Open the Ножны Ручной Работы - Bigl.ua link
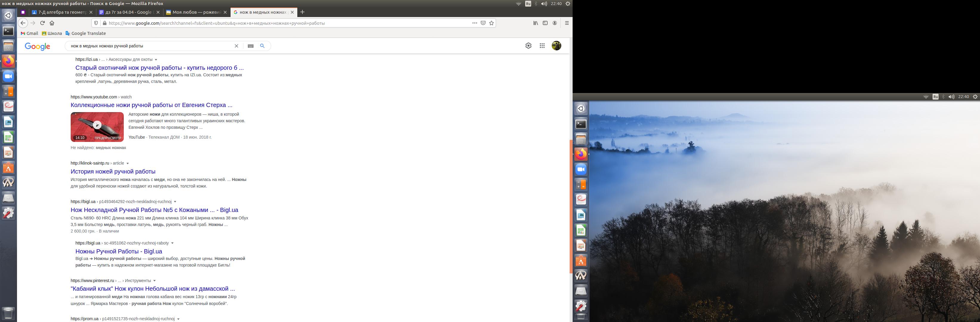980x322 pixels. [119, 251]
